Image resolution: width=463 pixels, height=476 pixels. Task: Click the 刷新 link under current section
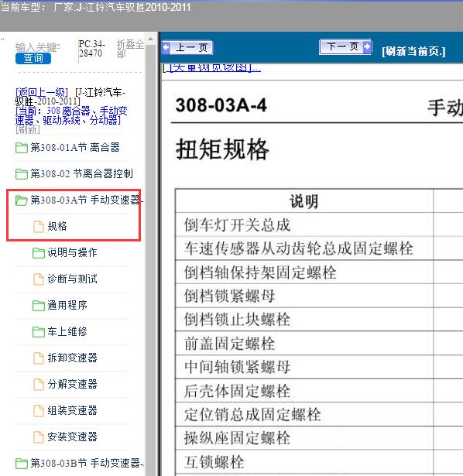point(28,129)
